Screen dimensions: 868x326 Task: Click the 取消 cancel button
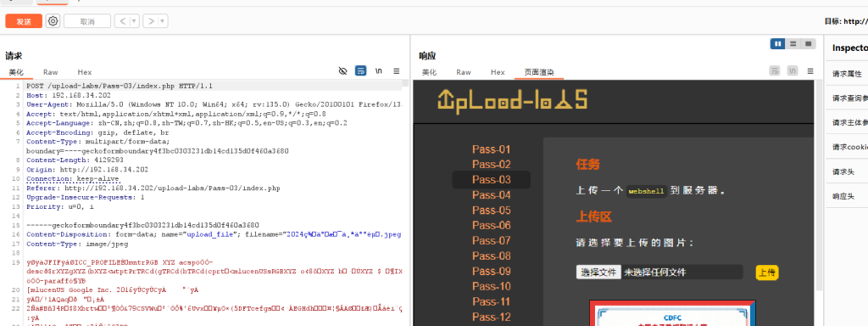coord(87,21)
